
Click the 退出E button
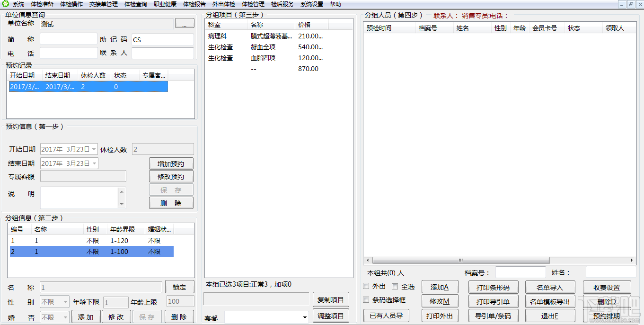pos(550,316)
